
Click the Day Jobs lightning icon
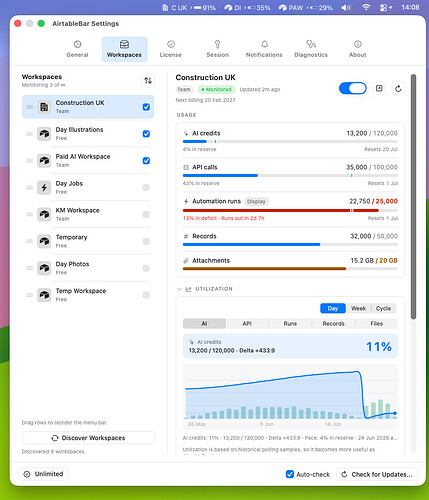point(44,187)
